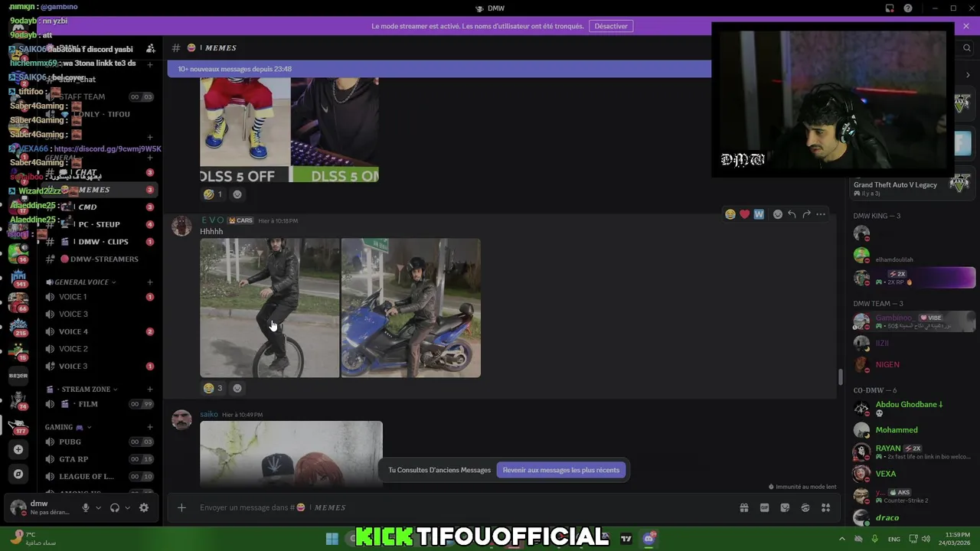Open the PC · STEUP channel
The height and width of the screenshot is (551, 980).
[x=100, y=224]
